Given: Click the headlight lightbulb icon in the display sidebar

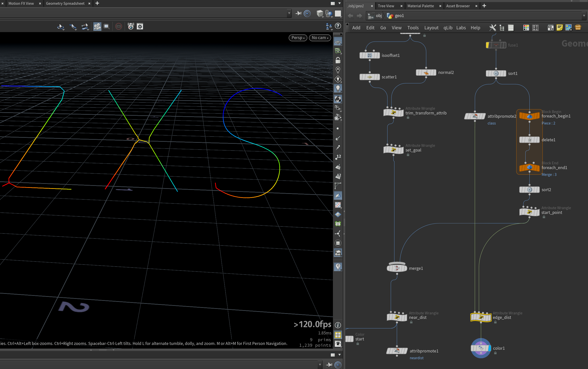Looking at the screenshot, I should click(x=338, y=88).
